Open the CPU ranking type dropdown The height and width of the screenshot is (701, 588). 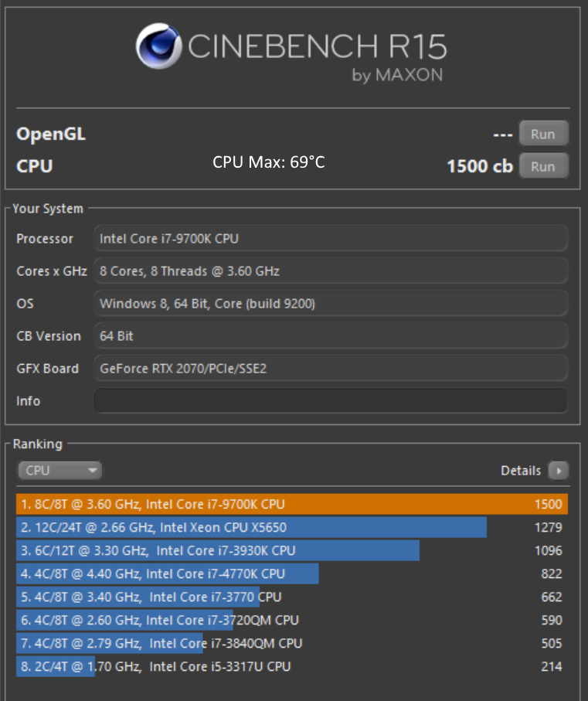pyautogui.click(x=59, y=470)
